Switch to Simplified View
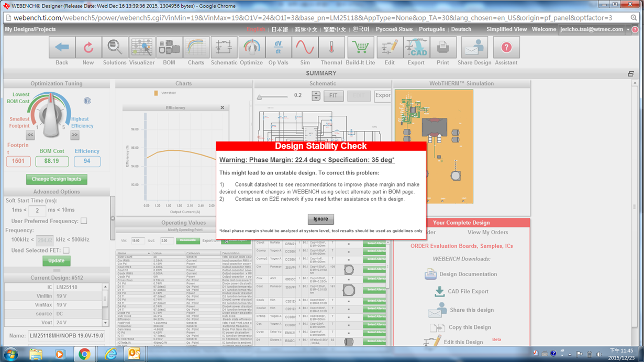 [507, 29]
